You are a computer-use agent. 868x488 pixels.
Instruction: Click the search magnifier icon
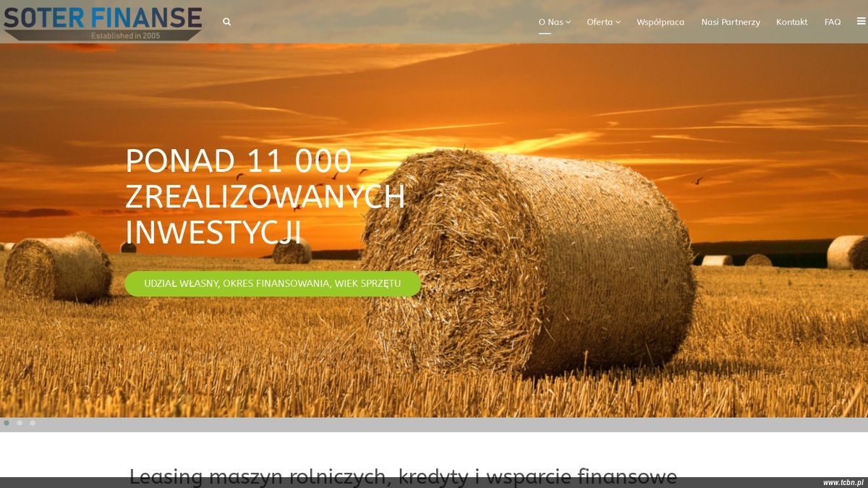(x=226, y=22)
